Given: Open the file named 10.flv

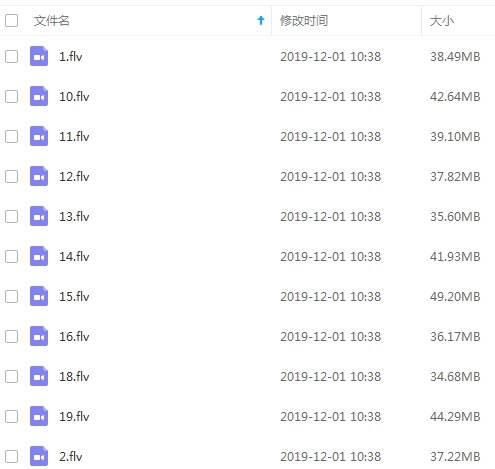Looking at the screenshot, I should click(74, 97).
